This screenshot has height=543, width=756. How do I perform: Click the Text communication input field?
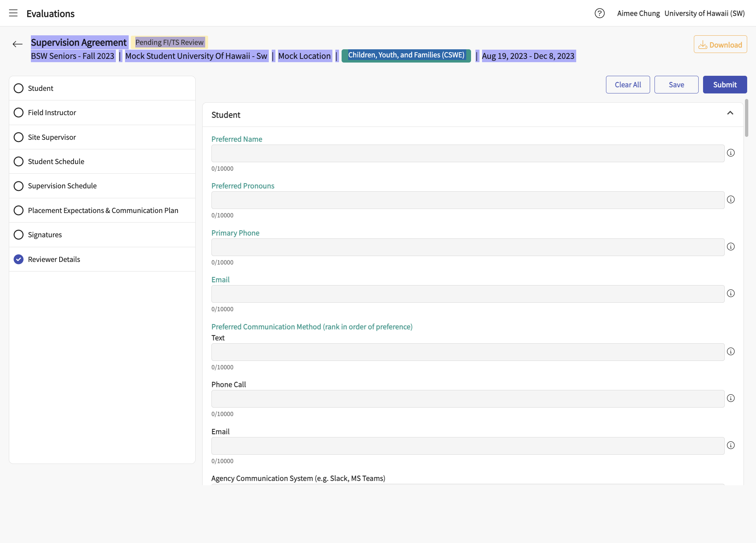[468, 352]
